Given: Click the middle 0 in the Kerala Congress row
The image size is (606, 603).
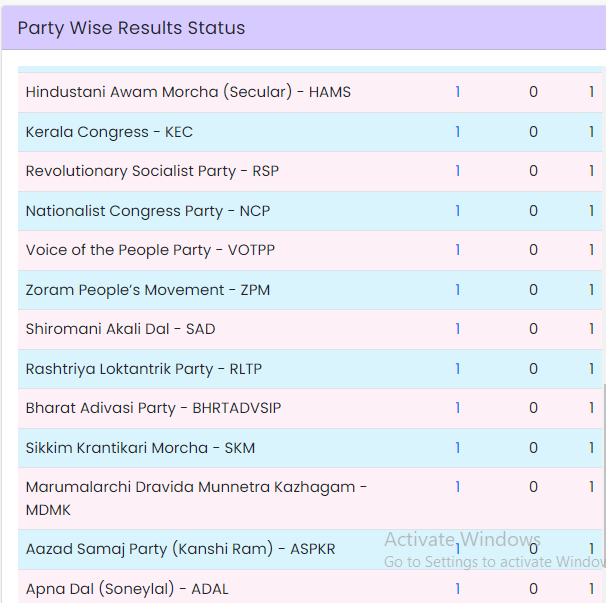Looking at the screenshot, I should coord(533,132).
